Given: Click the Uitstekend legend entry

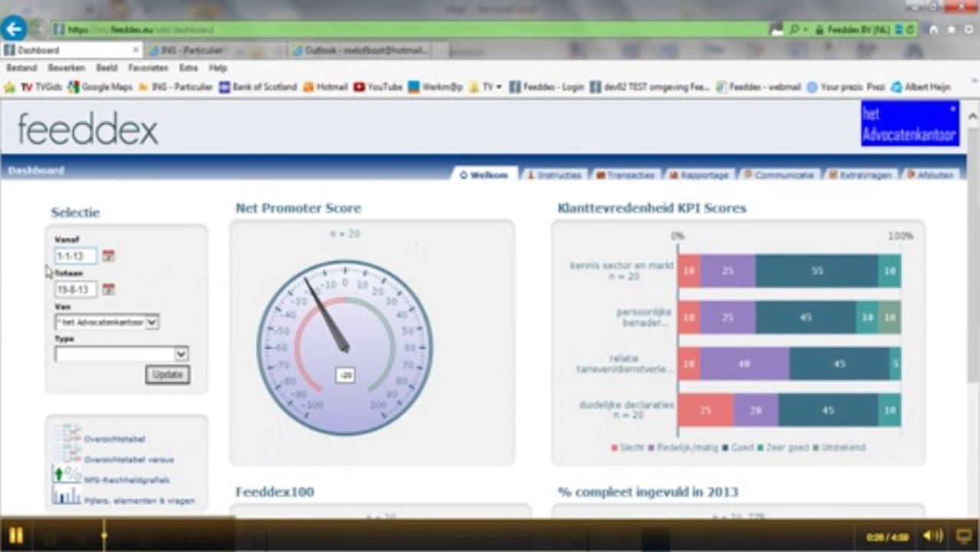Looking at the screenshot, I should (x=839, y=447).
